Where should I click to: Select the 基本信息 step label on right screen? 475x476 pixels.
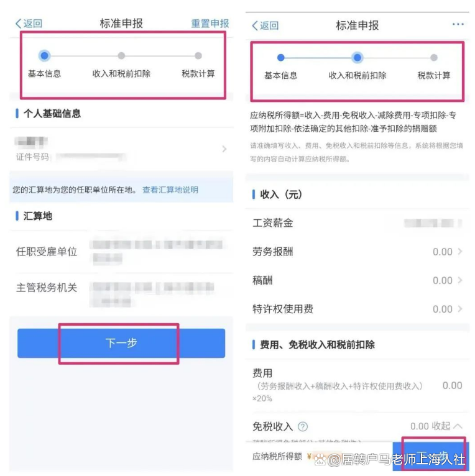pyautogui.click(x=280, y=75)
